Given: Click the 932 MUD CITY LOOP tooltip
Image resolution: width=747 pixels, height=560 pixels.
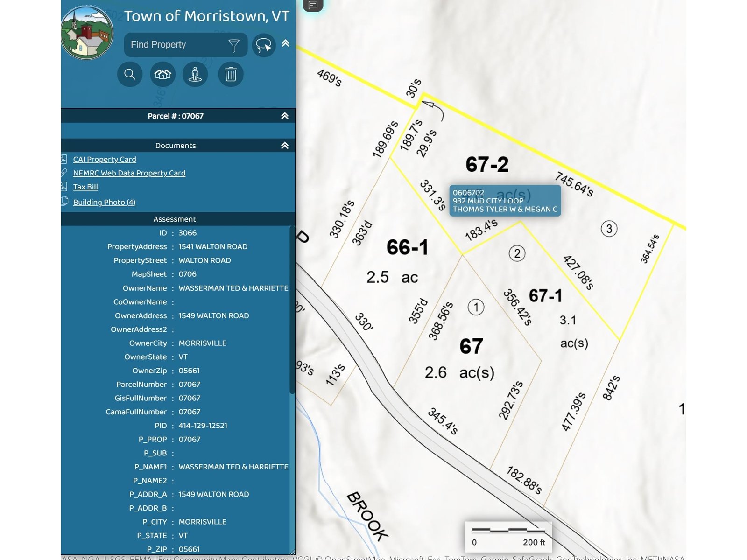Looking at the screenshot, I should coord(505,201).
